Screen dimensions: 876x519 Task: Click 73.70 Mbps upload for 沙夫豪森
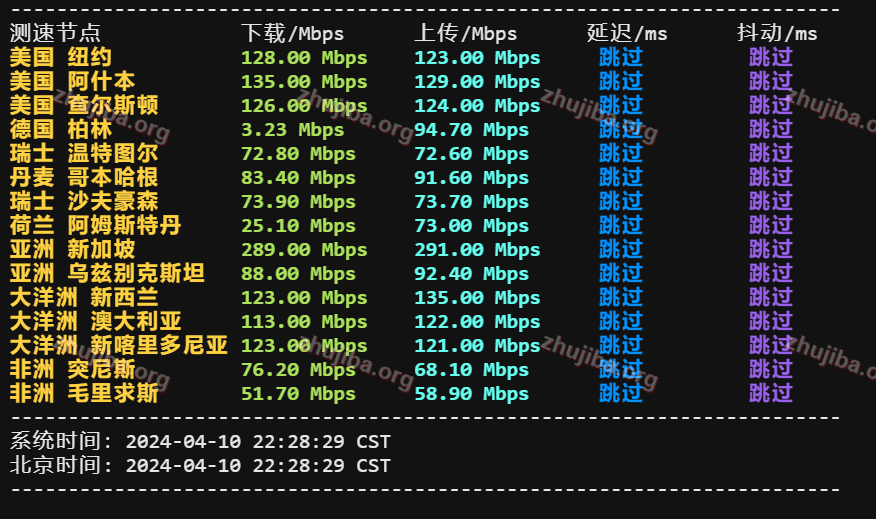(x=472, y=202)
